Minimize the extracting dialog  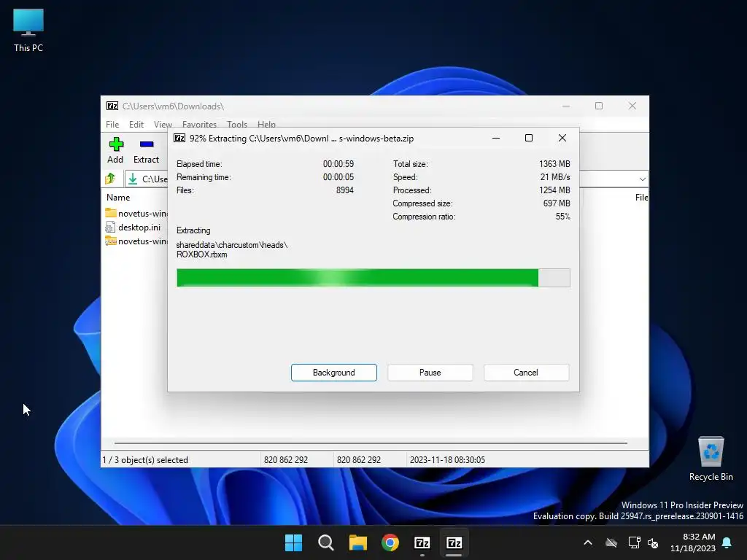tap(496, 138)
